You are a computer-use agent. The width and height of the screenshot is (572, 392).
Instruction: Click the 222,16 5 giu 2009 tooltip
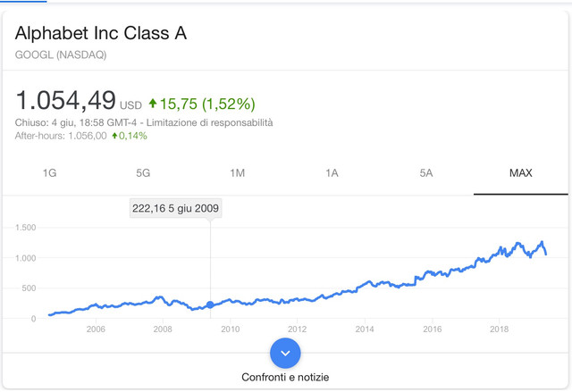[x=175, y=208]
